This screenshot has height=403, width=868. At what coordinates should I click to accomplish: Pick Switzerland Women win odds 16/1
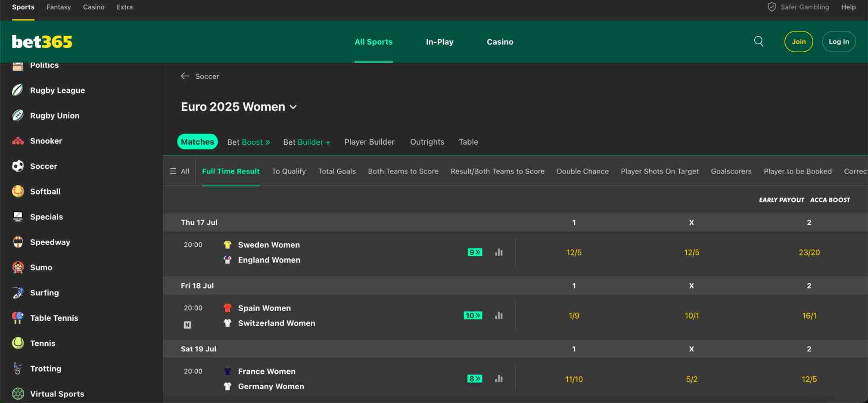(x=809, y=316)
